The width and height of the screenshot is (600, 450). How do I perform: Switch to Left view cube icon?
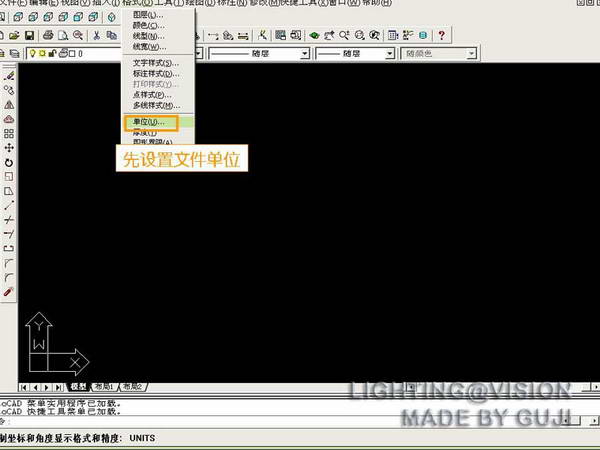pos(48,17)
